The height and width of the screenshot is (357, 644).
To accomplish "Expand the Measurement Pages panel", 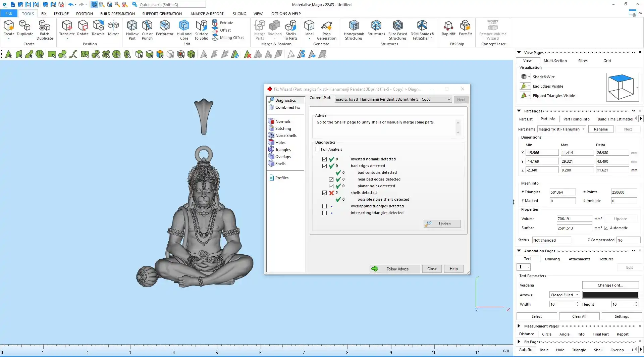I will [519, 326].
